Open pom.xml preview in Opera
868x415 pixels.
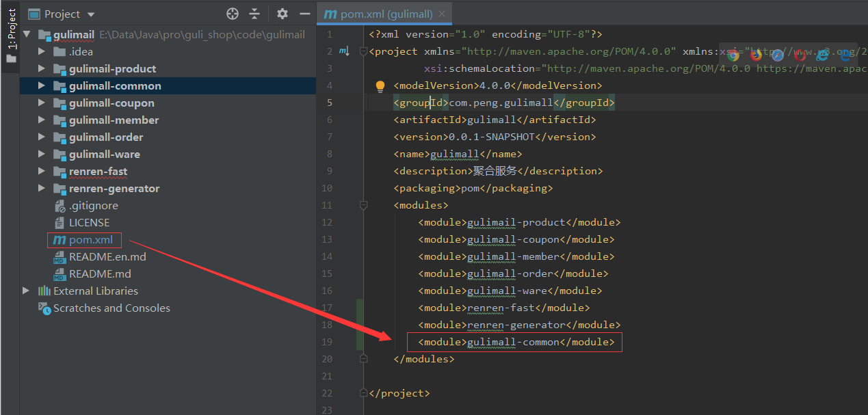[800, 54]
